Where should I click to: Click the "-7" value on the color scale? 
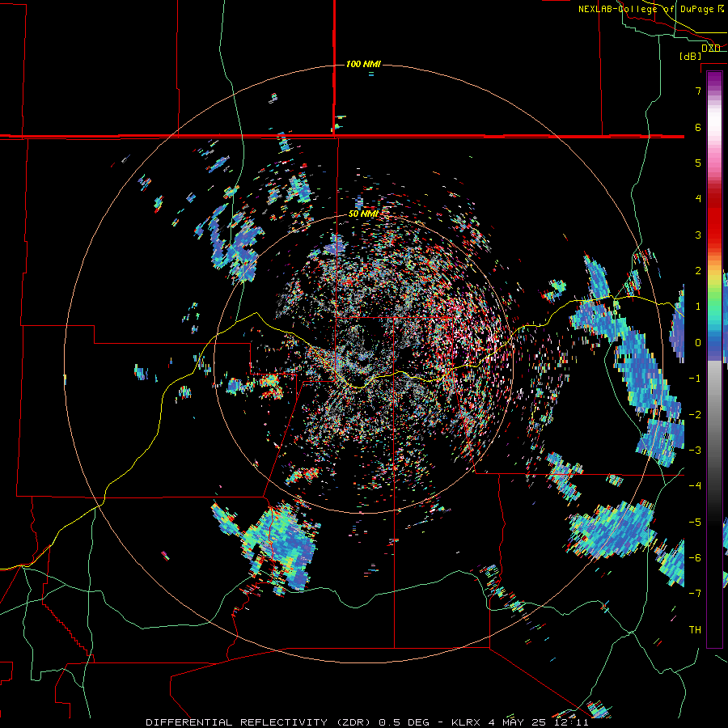click(x=695, y=594)
